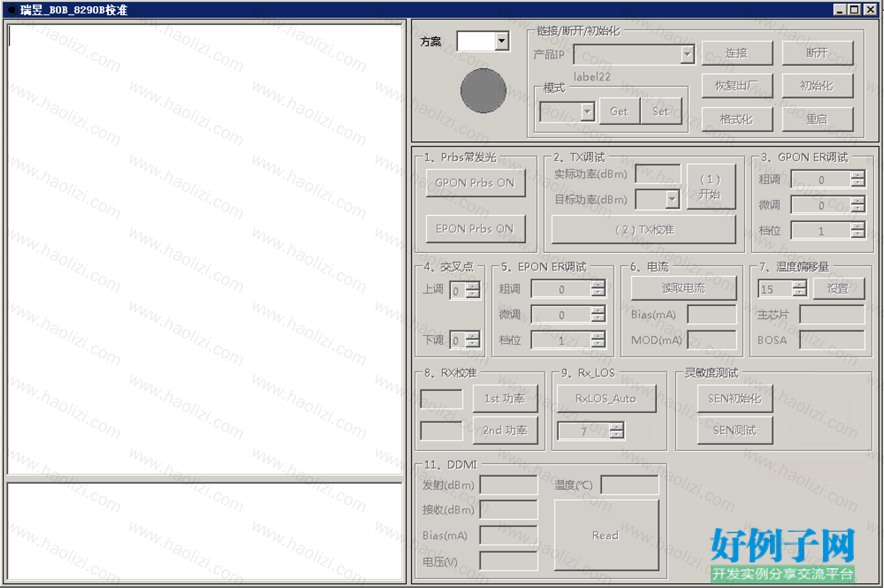This screenshot has width=884, height=588.
Task: Click the 主芯片 field
Action: point(832,314)
